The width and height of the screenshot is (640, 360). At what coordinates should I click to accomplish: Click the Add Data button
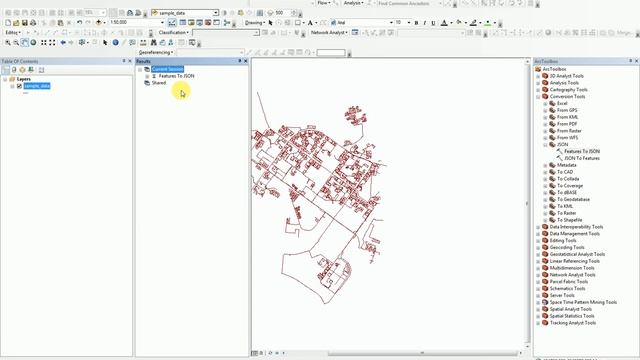[99, 23]
